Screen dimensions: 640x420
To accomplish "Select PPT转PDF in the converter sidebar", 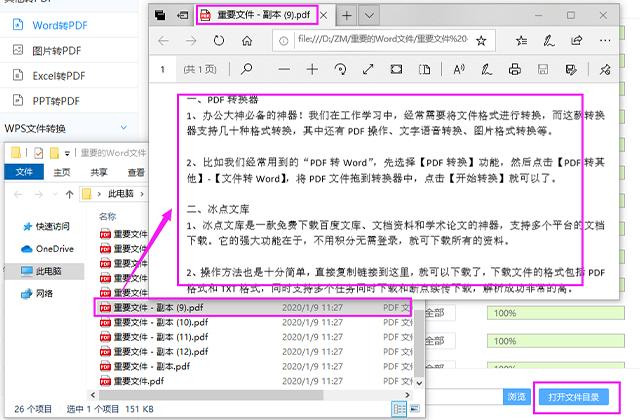I will click(x=56, y=101).
